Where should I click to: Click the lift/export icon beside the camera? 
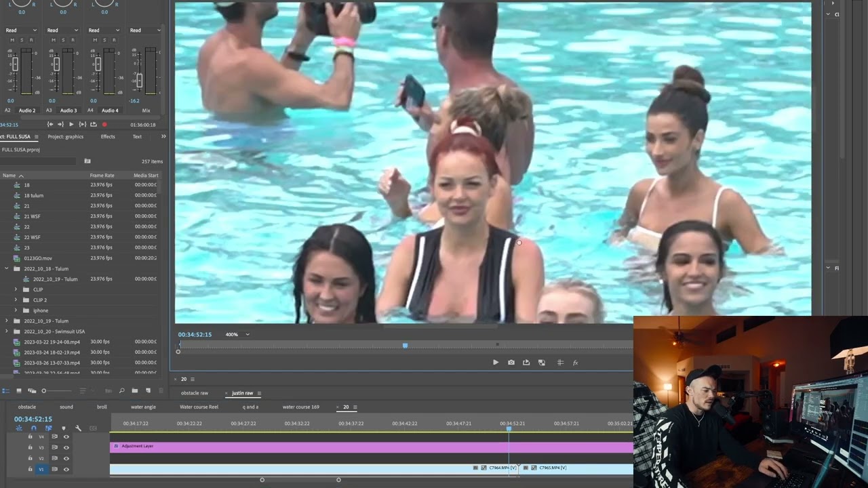(526, 363)
